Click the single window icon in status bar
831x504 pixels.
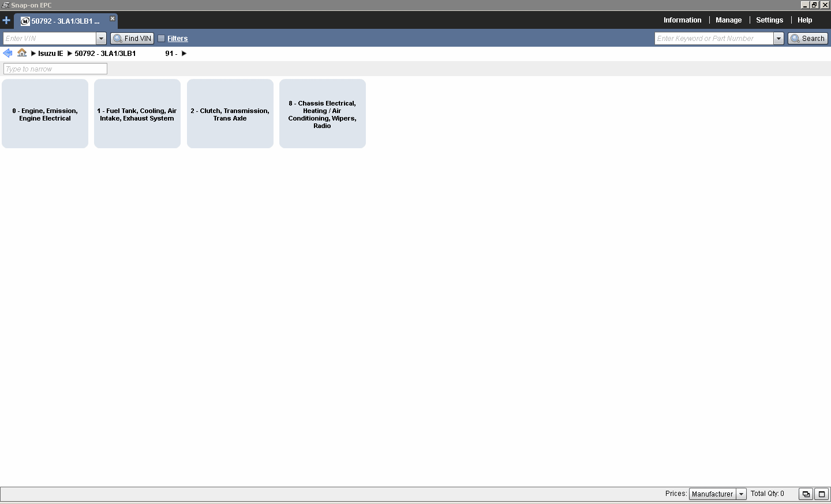[x=821, y=494]
